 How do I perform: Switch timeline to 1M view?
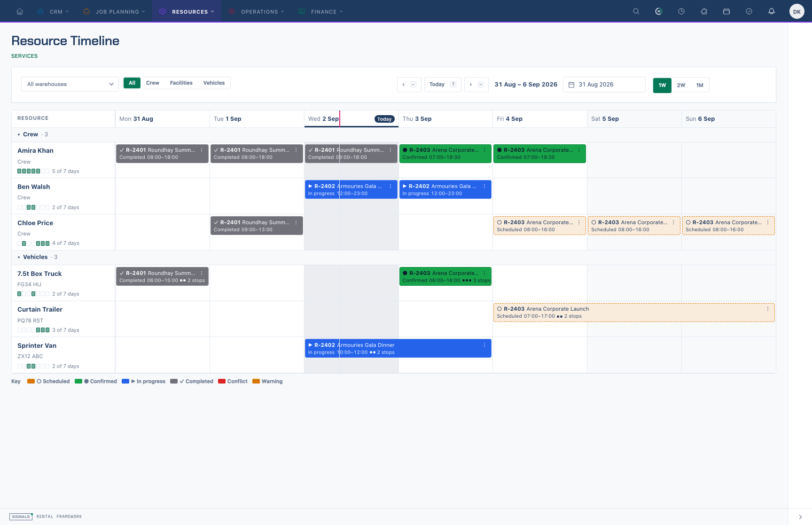(x=700, y=85)
